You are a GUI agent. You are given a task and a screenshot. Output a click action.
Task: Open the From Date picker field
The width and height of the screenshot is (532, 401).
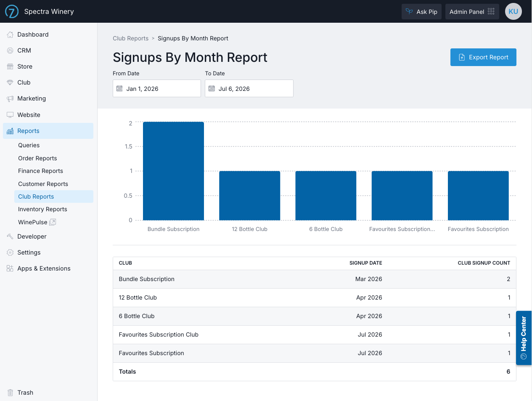tap(157, 88)
